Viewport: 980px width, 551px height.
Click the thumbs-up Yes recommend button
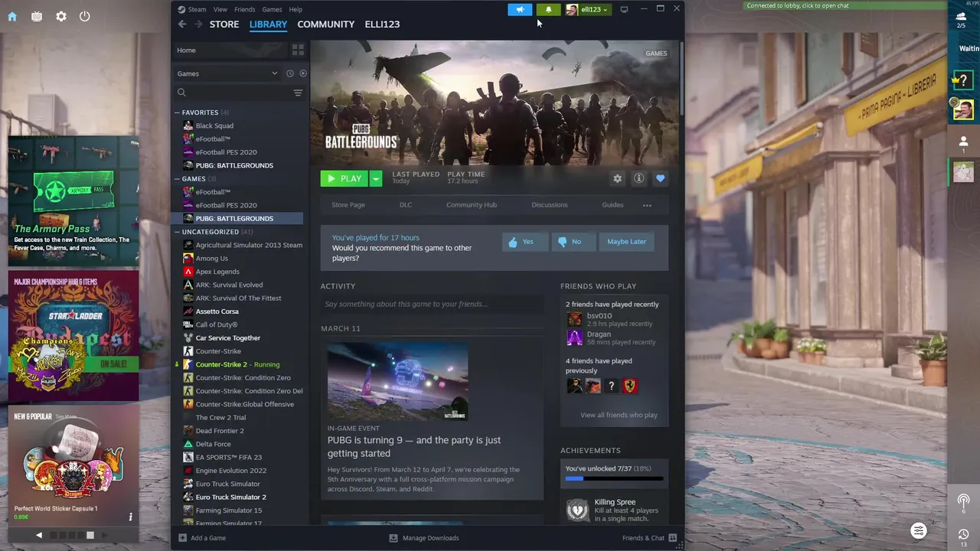tap(525, 242)
